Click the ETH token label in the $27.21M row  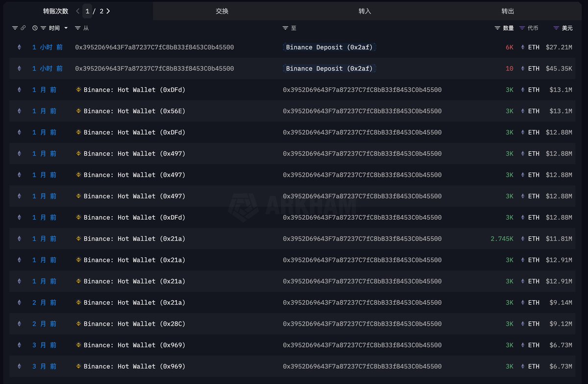[534, 47]
